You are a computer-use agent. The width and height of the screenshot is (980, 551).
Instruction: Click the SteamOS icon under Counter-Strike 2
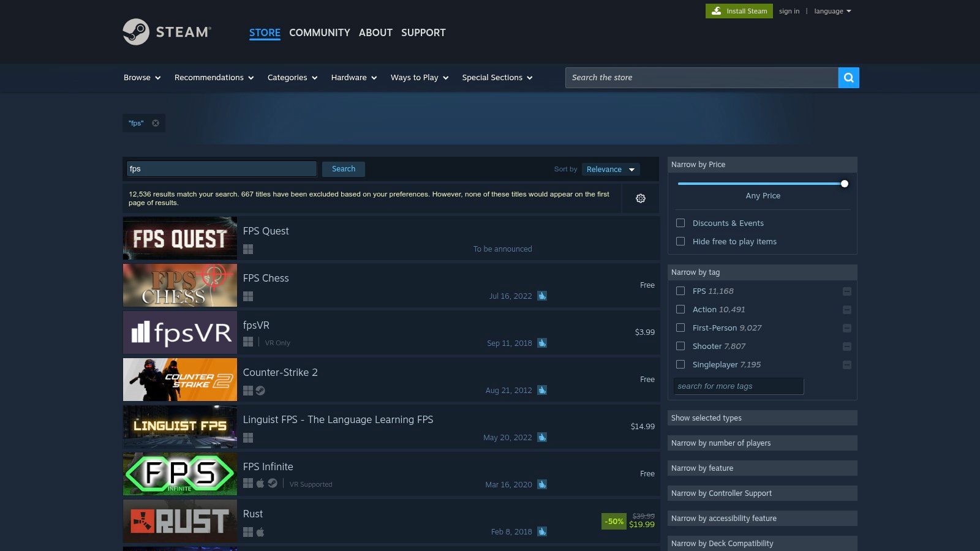coord(260,390)
